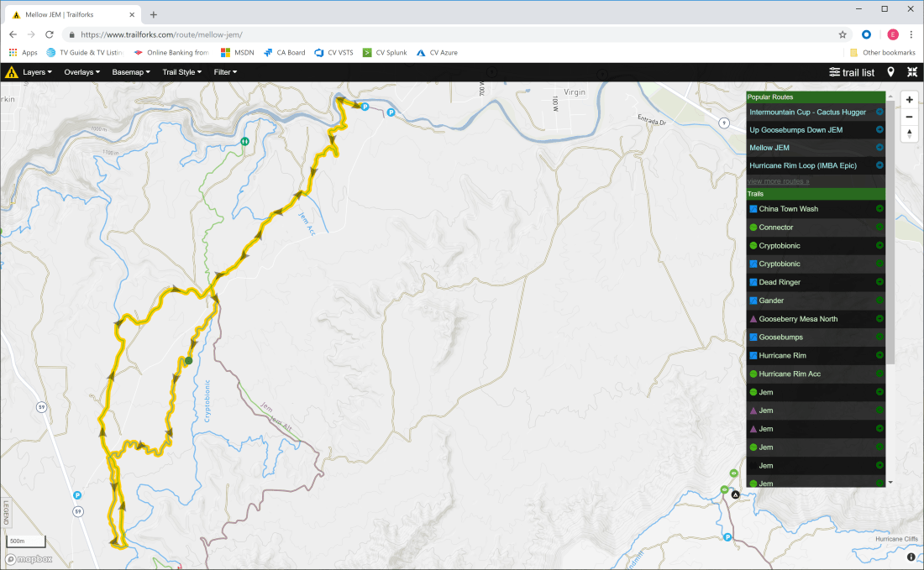Viewport: 924px width, 570px height.
Task: Open Hurricane Rim Loop via its blue arrow icon
Action: [x=879, y=165]
